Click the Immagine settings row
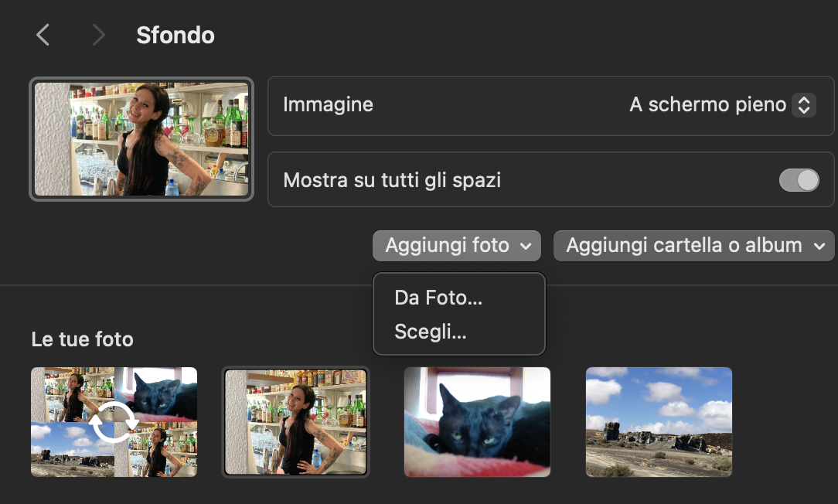This screenshot has height=504, width=838. pyautogui.click(x=550, y=105)
